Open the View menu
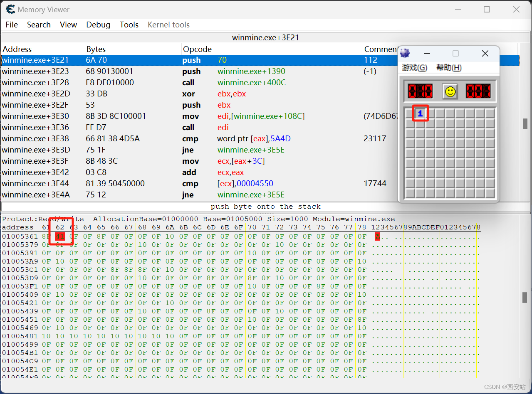The image size is (532, 394). [68, 25]
